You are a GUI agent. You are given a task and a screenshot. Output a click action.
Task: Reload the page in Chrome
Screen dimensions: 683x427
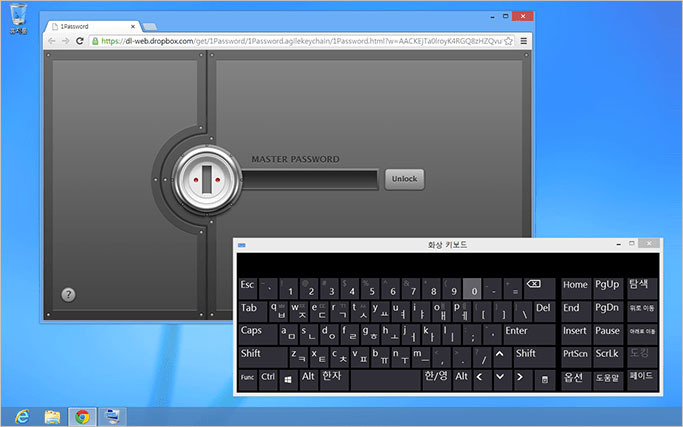point(79,41)
